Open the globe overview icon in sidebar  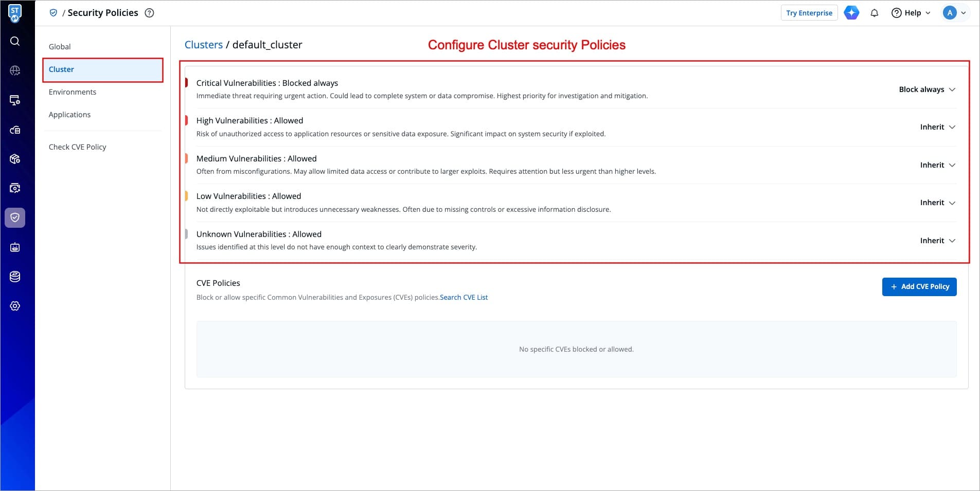click(x=15, y=70)
